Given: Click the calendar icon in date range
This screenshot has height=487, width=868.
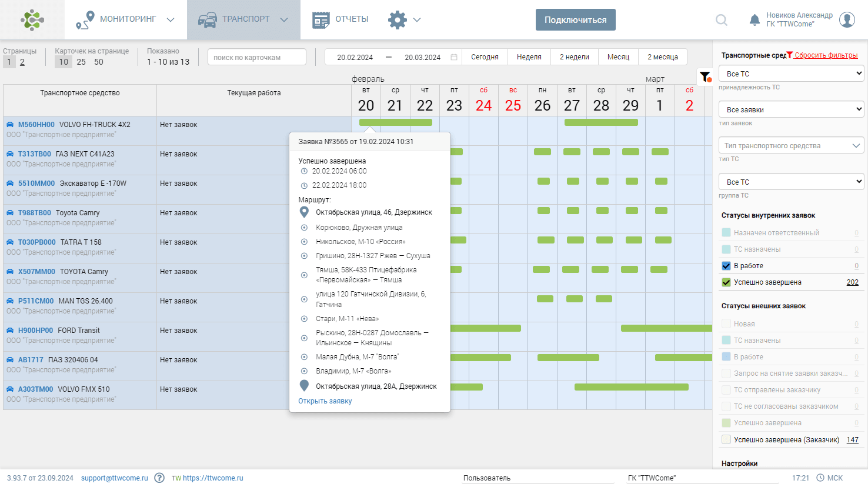Looking at the screenshot, I should pos(454,57).
